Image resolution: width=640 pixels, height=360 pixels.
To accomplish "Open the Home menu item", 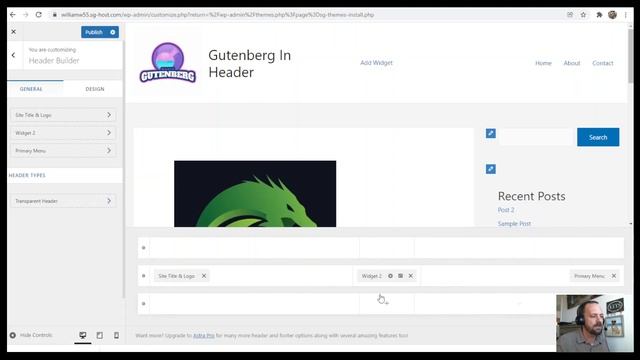I will [543, 63].
